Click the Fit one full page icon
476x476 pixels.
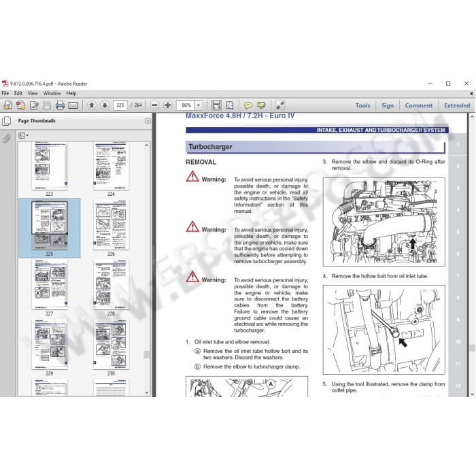(230, 105)
